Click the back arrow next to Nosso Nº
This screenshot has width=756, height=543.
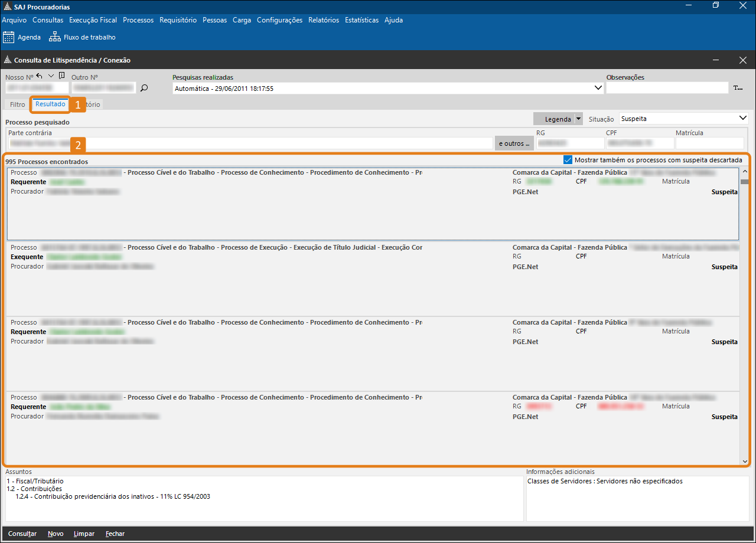click(x=40, y=76)
